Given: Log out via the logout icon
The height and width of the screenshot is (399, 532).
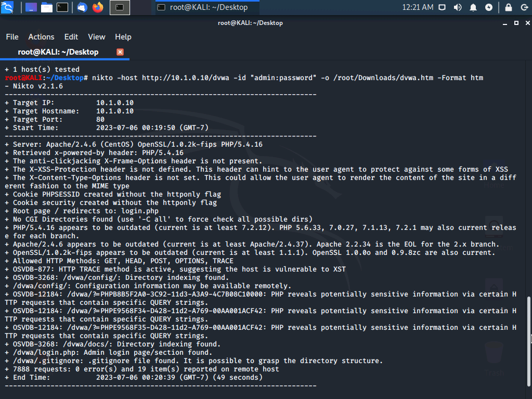Looking at the screenshot, I should [524, 7].
